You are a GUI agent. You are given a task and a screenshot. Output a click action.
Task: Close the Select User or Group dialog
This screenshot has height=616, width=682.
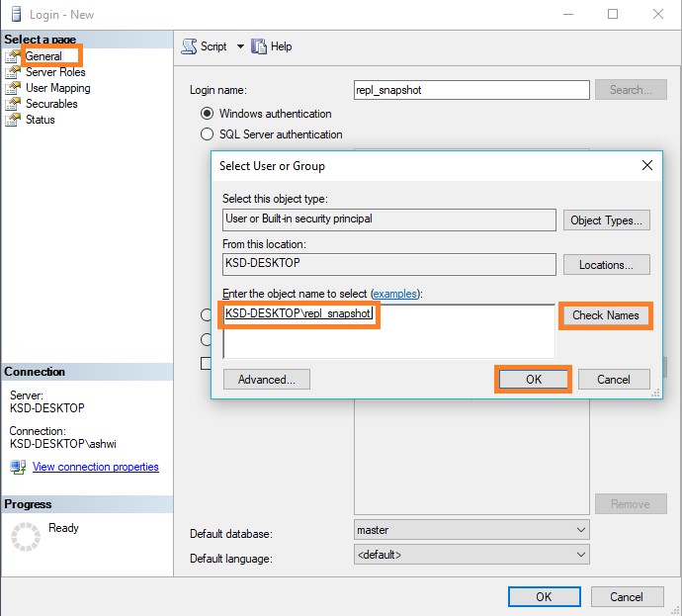click(647, 165)
